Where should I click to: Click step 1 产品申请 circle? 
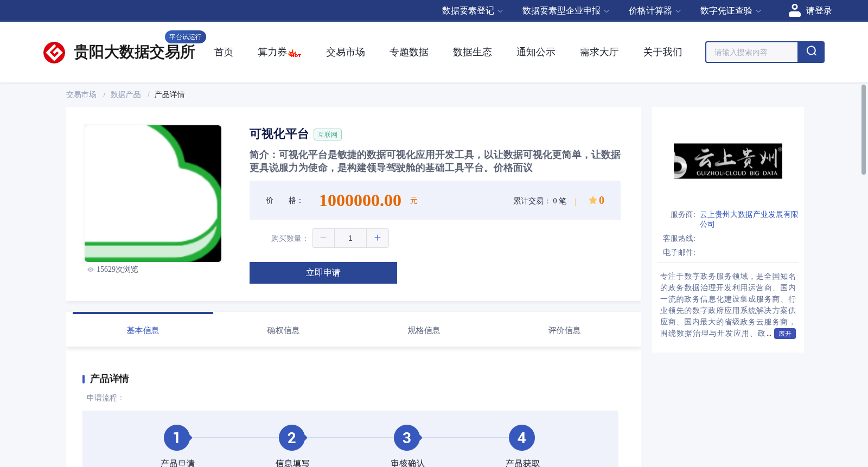(176, 438)
